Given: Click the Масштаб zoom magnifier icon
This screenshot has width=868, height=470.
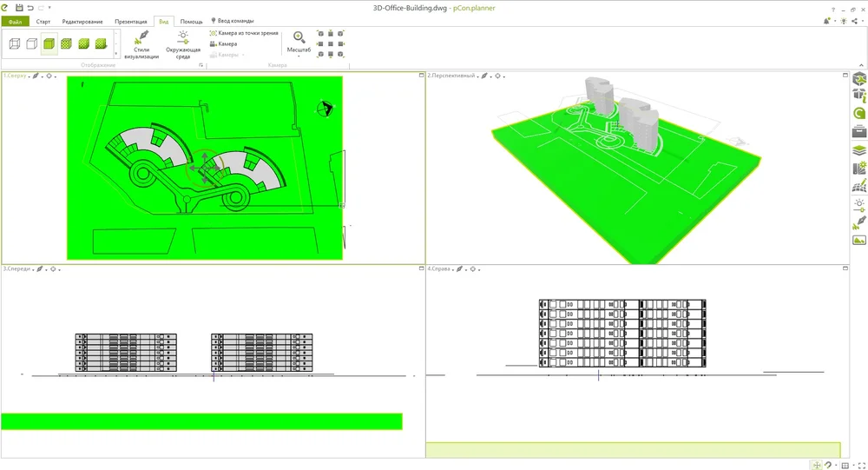Looking at the screenshot, I should [299, 38].
